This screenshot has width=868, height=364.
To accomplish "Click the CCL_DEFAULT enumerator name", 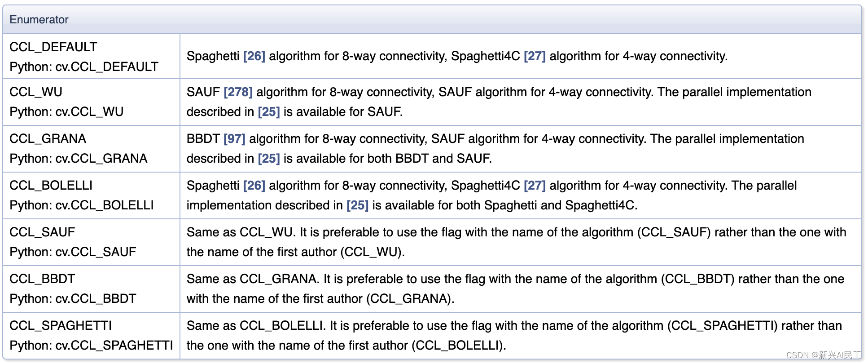I will pyautogui.click(x=53, y=47).
